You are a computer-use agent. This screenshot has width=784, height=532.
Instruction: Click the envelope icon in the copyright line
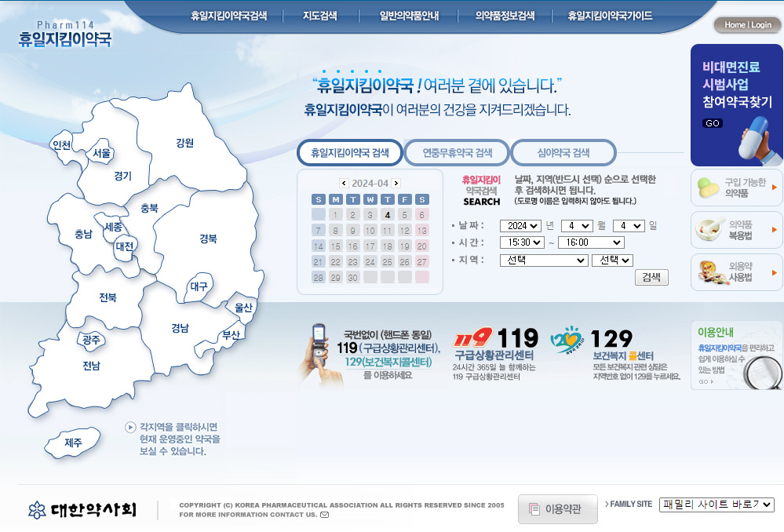[x=325, y=515]
